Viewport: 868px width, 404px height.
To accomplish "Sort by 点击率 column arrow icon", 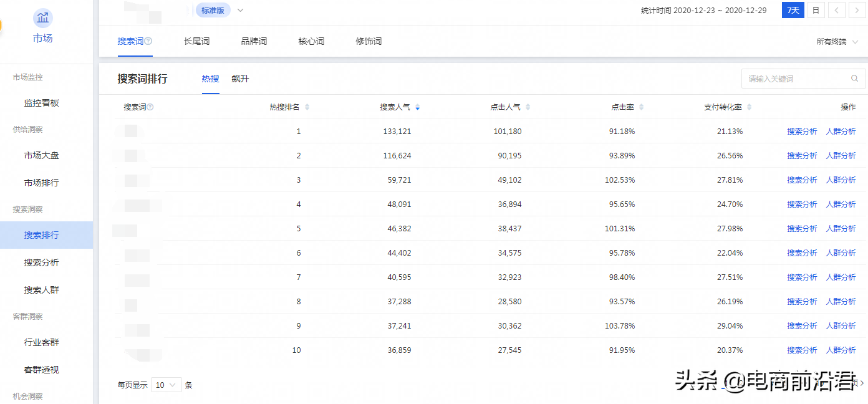I will click(642, 107).
